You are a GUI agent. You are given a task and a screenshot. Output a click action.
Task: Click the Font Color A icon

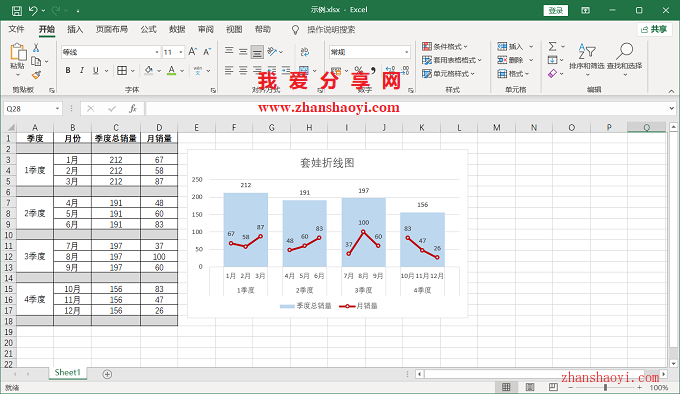(x=172, y=70)
